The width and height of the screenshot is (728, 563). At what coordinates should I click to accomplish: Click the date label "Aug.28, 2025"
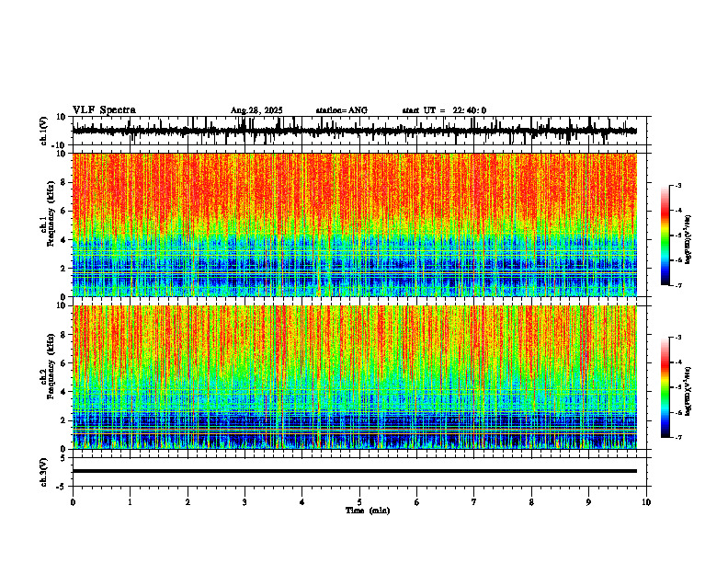pos(256,110)
